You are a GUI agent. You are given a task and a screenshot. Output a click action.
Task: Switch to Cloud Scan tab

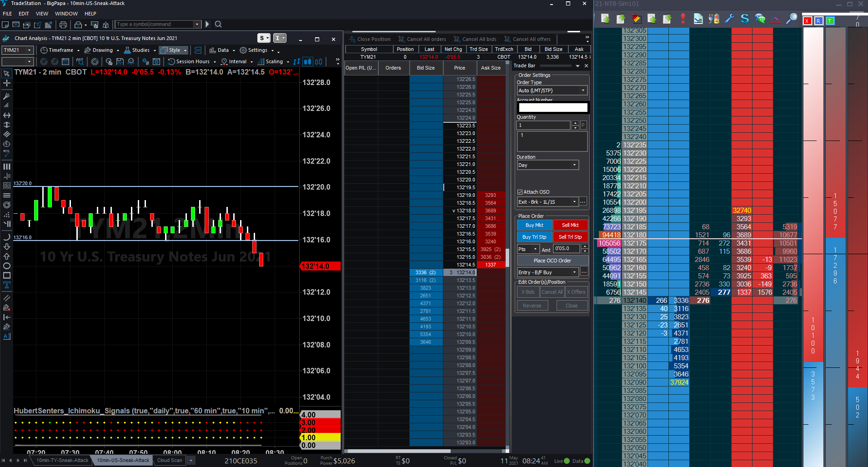170,460
